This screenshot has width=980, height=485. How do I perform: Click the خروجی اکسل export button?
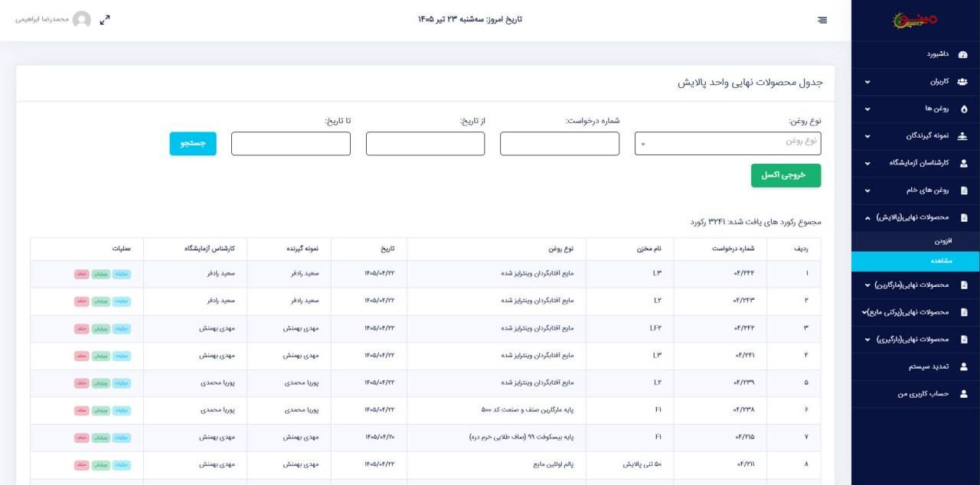click(x=786, y=175)
